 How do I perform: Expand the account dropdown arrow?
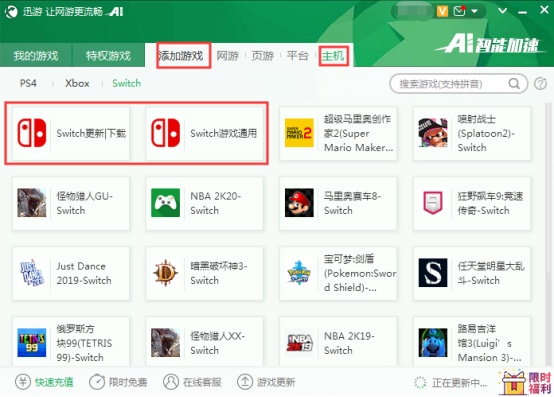[x=475, y=11]
